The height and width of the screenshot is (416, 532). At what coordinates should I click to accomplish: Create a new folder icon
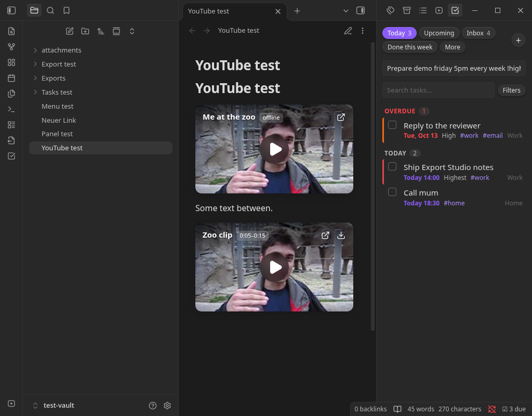[85, 31]
